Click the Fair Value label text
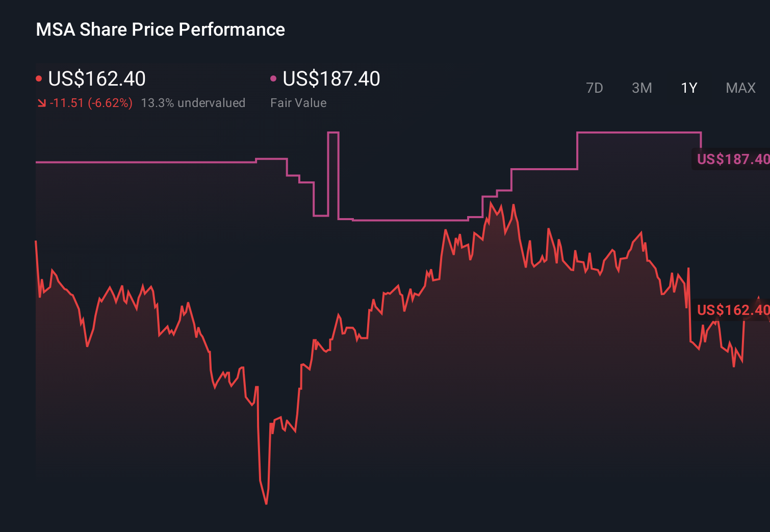 pyautogui.click(x=298, y=103)
